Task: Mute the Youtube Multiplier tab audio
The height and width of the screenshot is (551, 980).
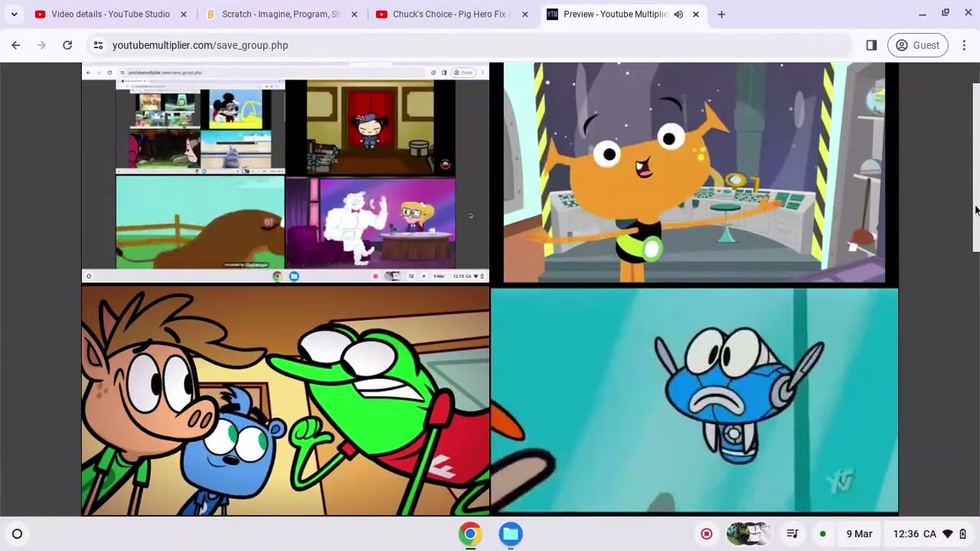Action: tap(678, 15)
